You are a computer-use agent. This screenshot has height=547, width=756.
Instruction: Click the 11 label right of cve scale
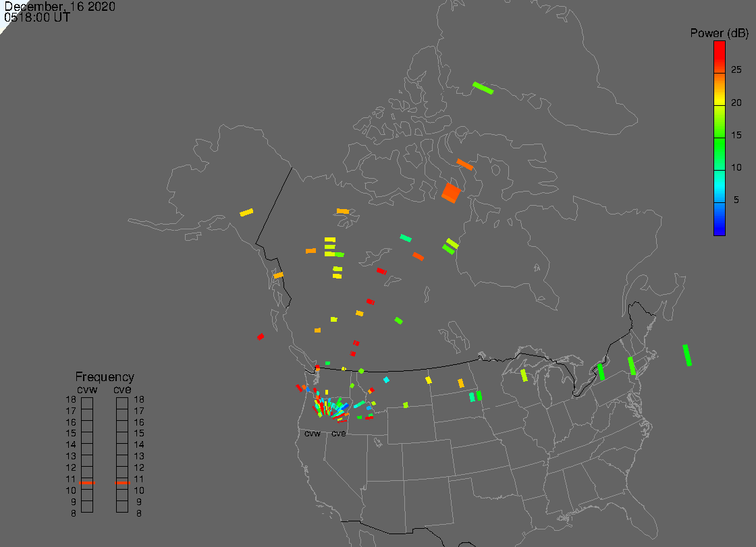(x=139, y=479)
